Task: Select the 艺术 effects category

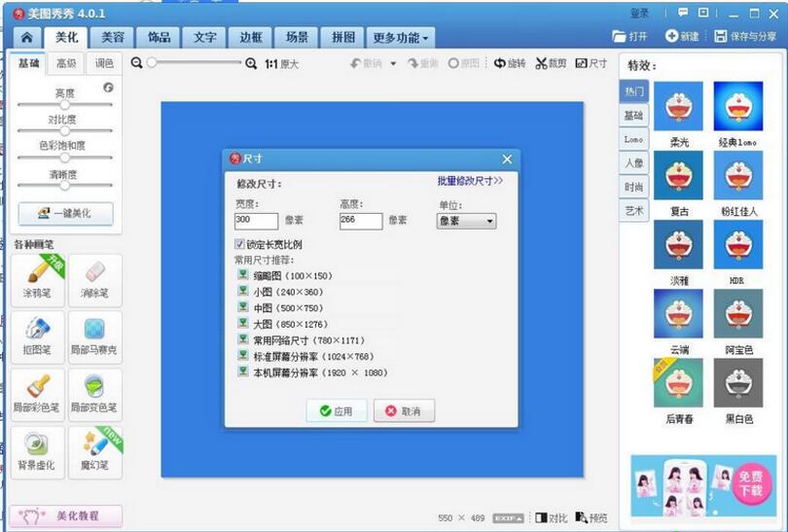Action: coord(633,210)
